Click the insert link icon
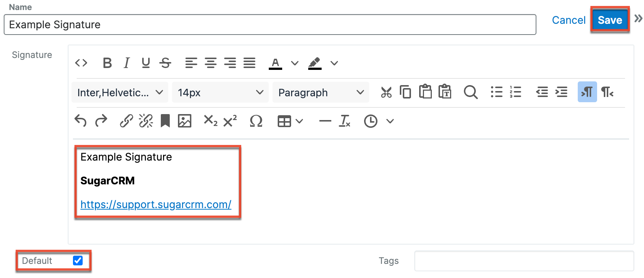 pyautogui.click(x=127, y=121)
